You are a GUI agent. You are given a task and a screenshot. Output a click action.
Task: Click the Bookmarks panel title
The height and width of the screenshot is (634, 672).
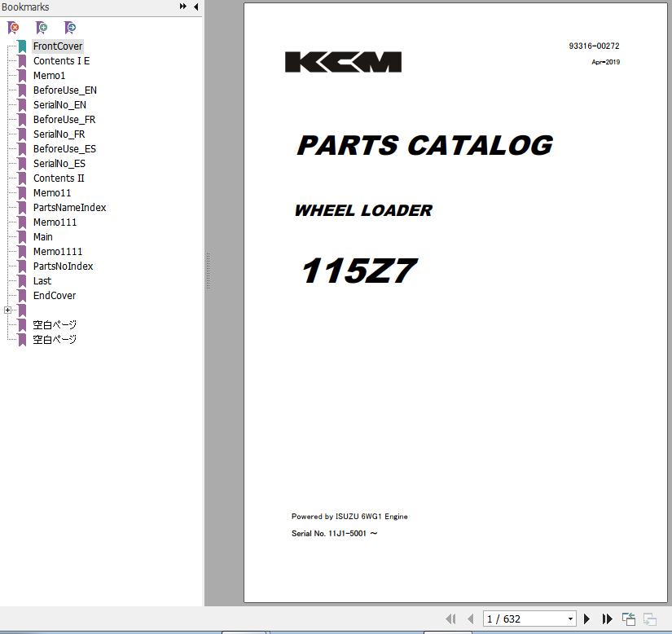(x=25, y=7)
